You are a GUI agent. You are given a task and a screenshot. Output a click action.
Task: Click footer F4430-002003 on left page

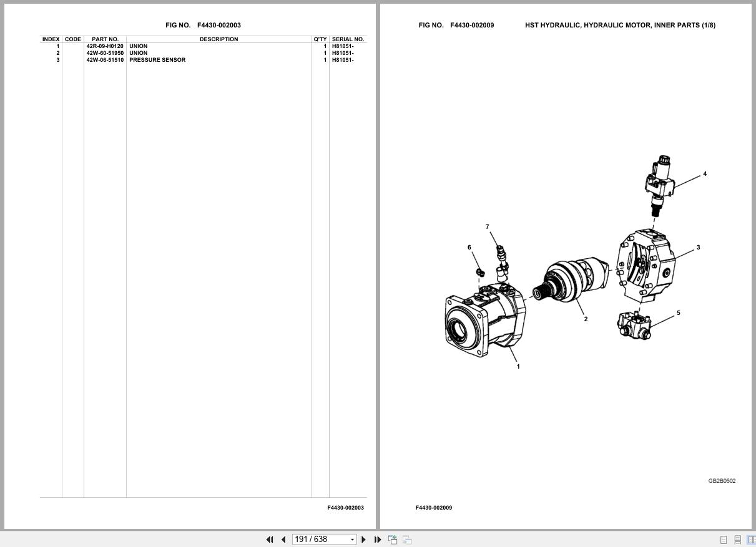pos(345,508)
